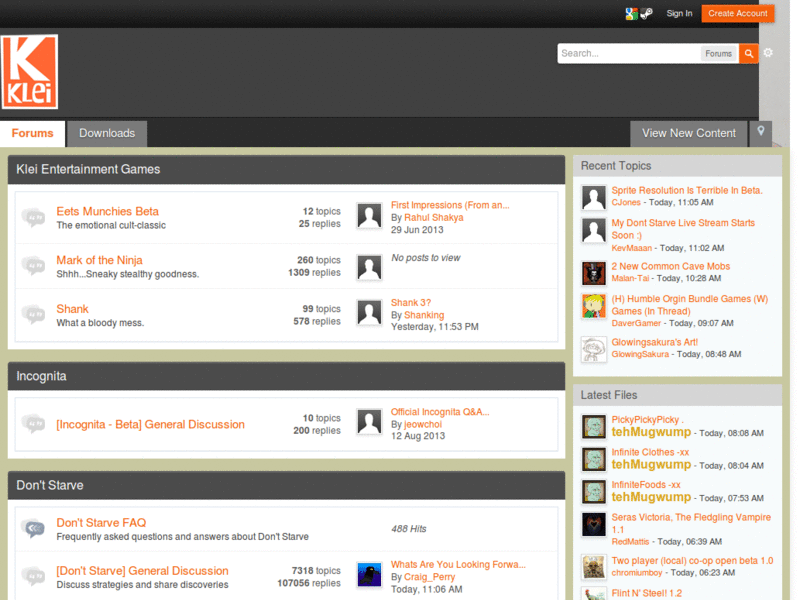
Task: Open Humble Orgin Bundle Games topic
Action: point(690,305)
